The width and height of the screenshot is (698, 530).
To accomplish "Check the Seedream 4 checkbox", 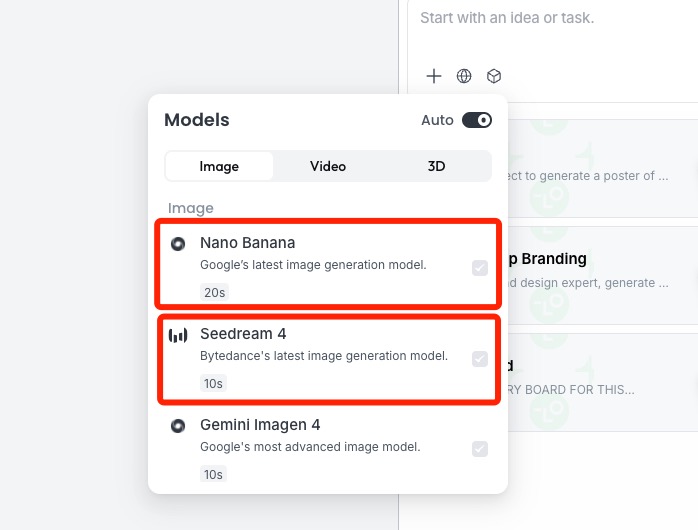I will 480,359.
